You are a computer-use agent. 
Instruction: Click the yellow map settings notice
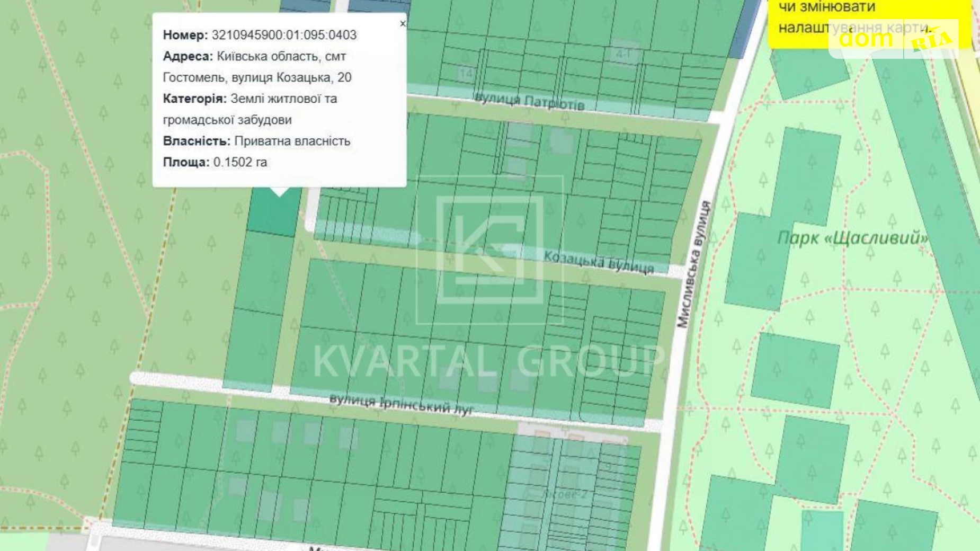tap(869, 23)
